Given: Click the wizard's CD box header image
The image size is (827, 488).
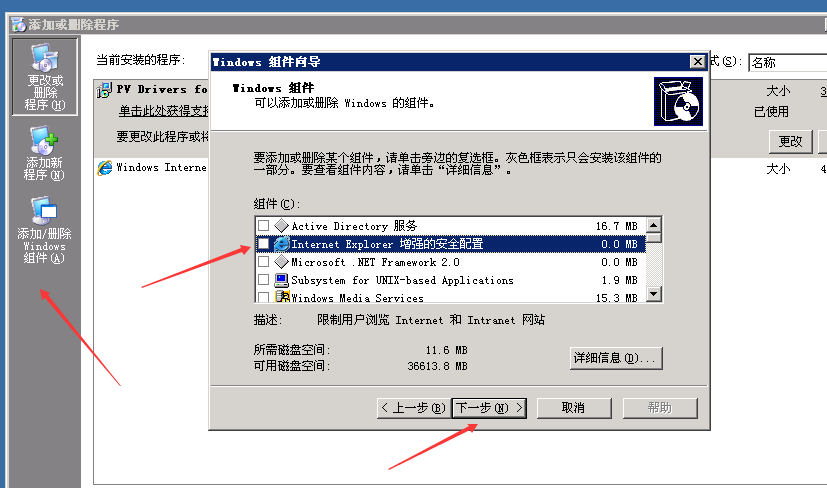Looking at the screenshot, I should tap(678, 101).
